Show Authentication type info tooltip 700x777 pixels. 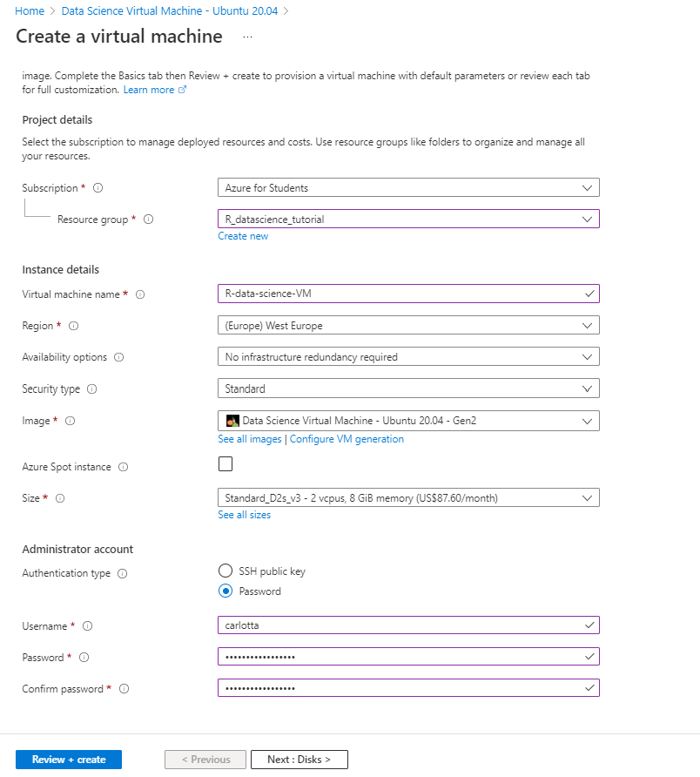[122, 573]
